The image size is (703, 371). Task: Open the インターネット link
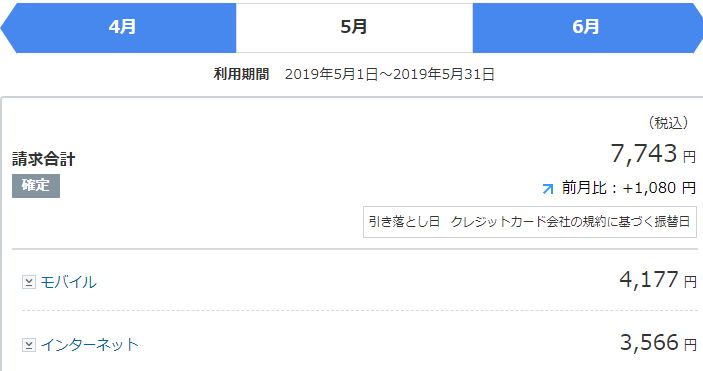click(x=90, y=345)
